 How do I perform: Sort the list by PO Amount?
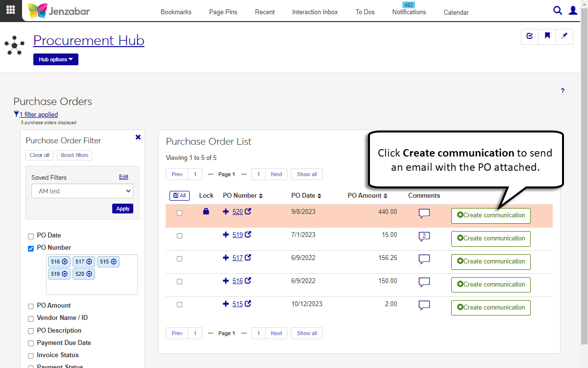(x=367, y=196)
